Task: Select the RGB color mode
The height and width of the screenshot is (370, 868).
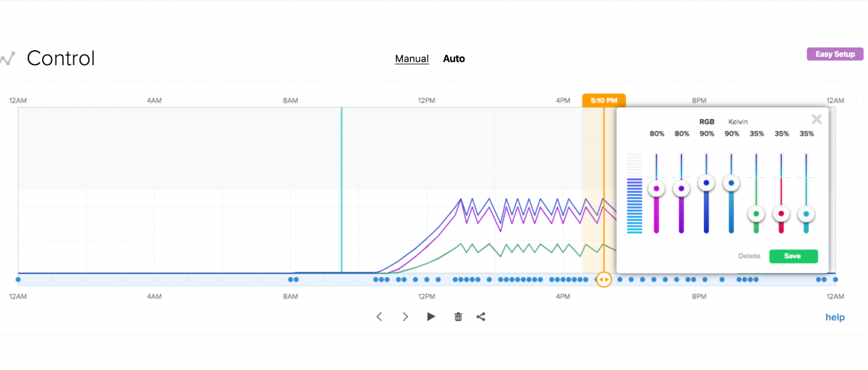Action: pyautogui.click(x=707, y=122)
